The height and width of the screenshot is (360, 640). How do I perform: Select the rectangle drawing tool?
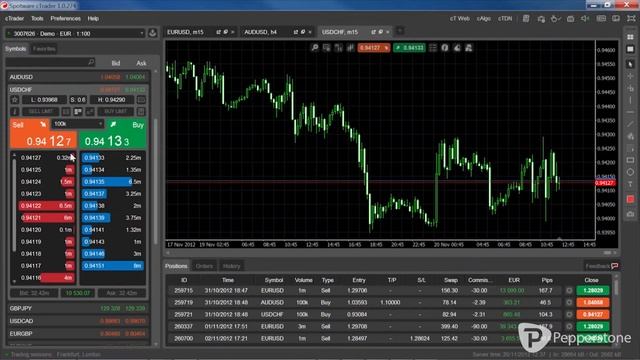630,160
